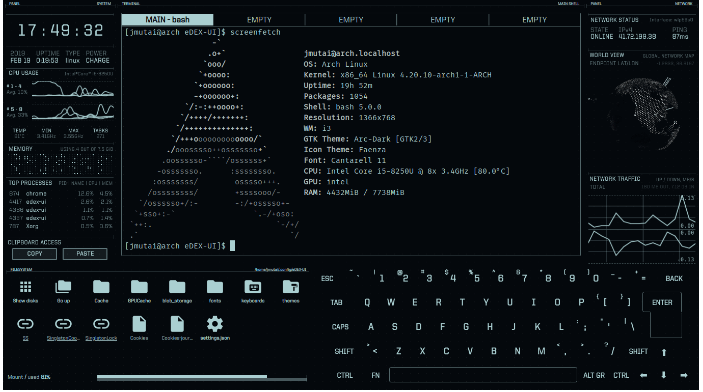Screen dimensions: 703x392
Task: Click the PASTE clipboard button
Action: [85, 254]
